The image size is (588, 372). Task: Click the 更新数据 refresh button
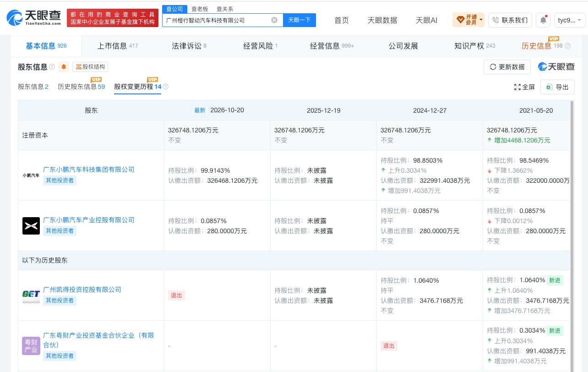click(507, 67)
